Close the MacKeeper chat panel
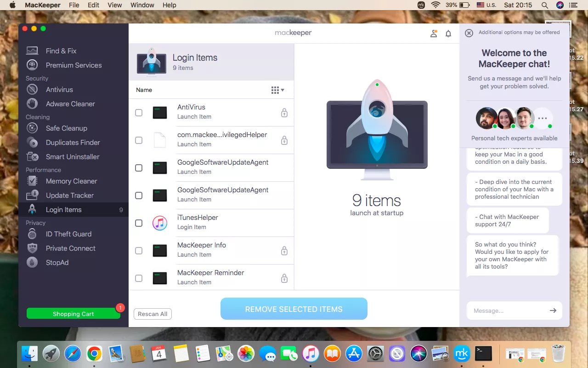The width and height of the screenshot is (588, 368). click(x=469, y=33)
